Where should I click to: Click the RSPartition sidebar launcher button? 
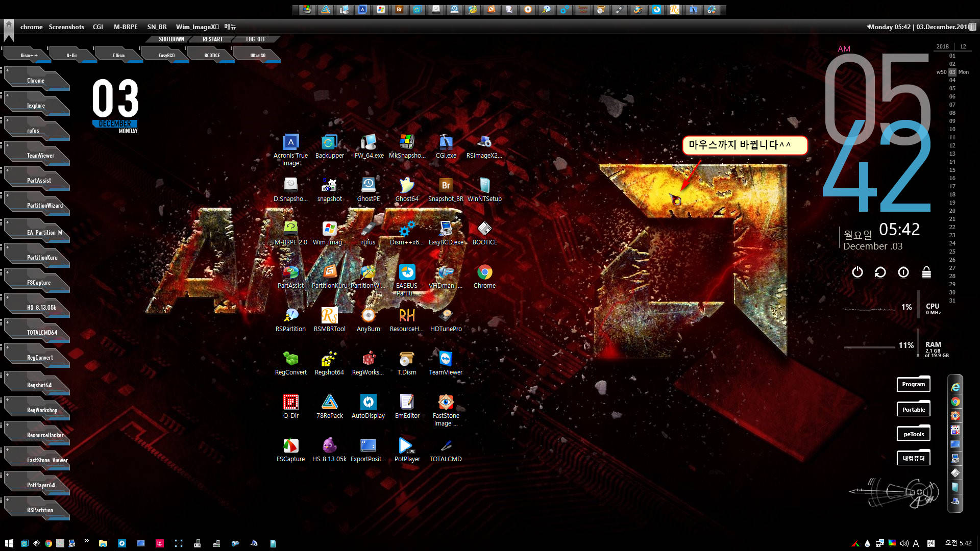(x=37, y=510)
